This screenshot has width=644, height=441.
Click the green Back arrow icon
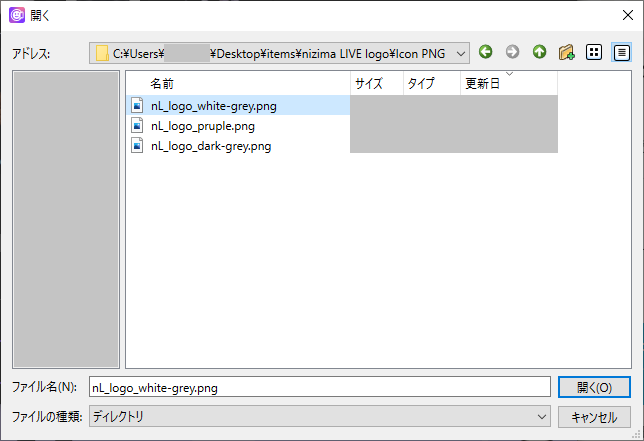point(486,52)
